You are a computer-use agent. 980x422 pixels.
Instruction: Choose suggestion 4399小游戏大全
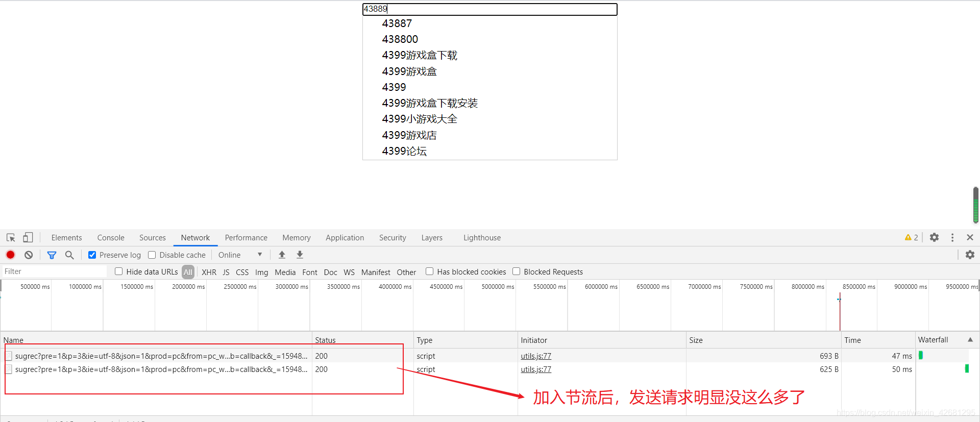420,119
